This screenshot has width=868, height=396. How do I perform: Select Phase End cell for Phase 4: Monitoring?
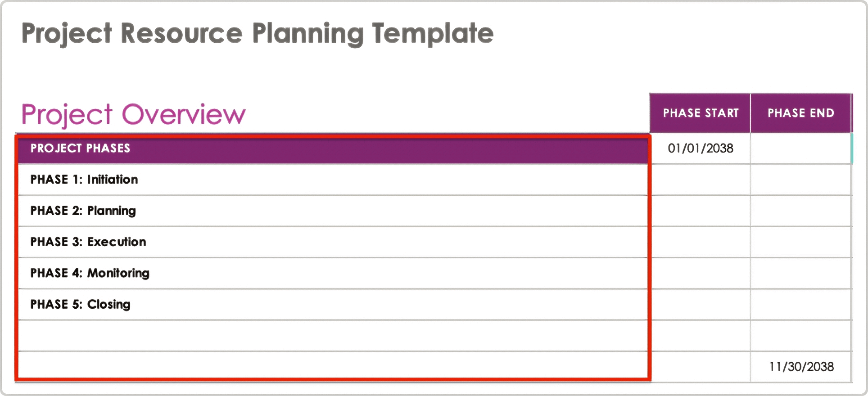click(x=800, y=273)
